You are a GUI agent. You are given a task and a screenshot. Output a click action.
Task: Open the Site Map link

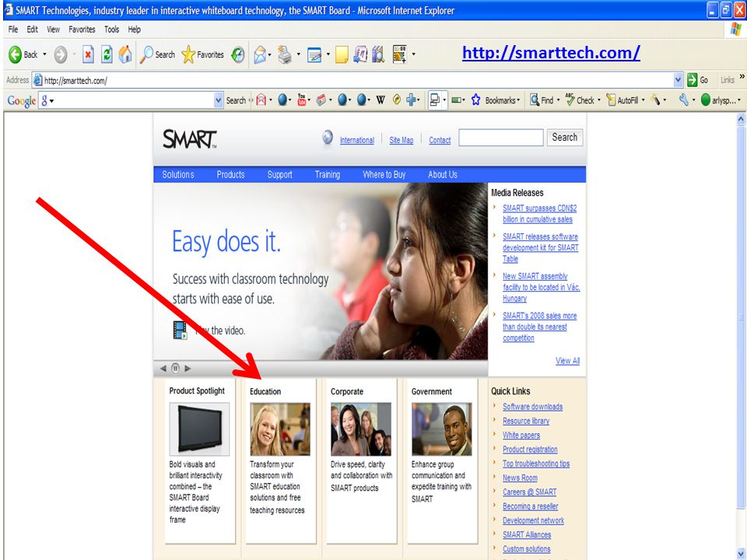(402, 140)
